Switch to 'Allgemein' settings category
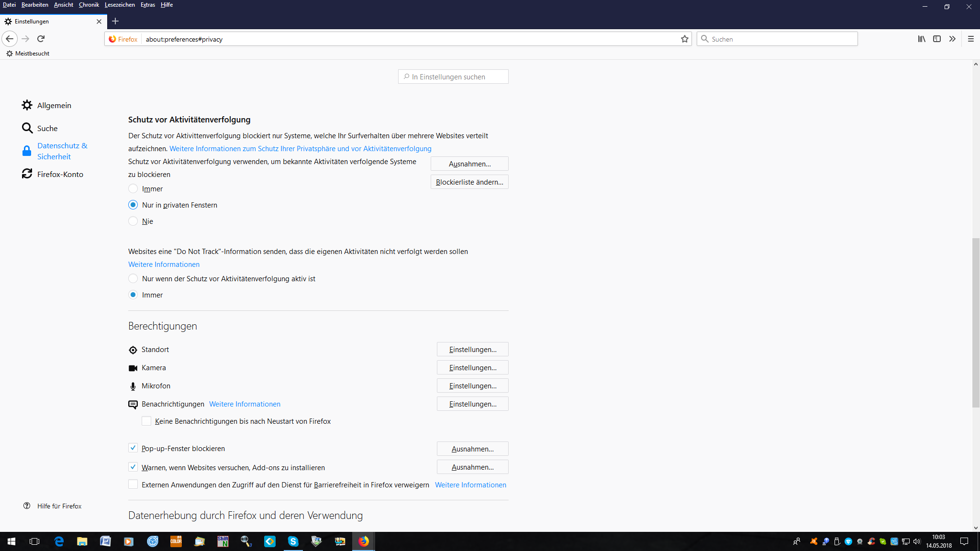The width and height of the screenshot is (980, 551). pyautogui.click(x=54, y=105)
